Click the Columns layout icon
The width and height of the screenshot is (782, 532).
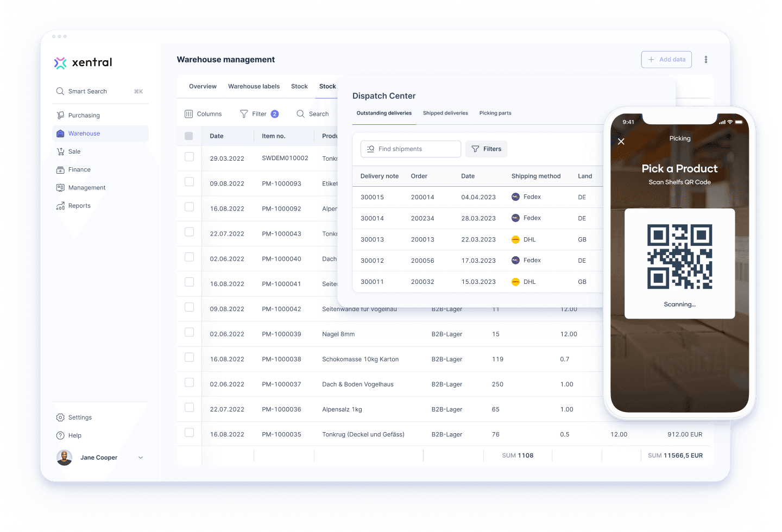[x=189, y=114]
